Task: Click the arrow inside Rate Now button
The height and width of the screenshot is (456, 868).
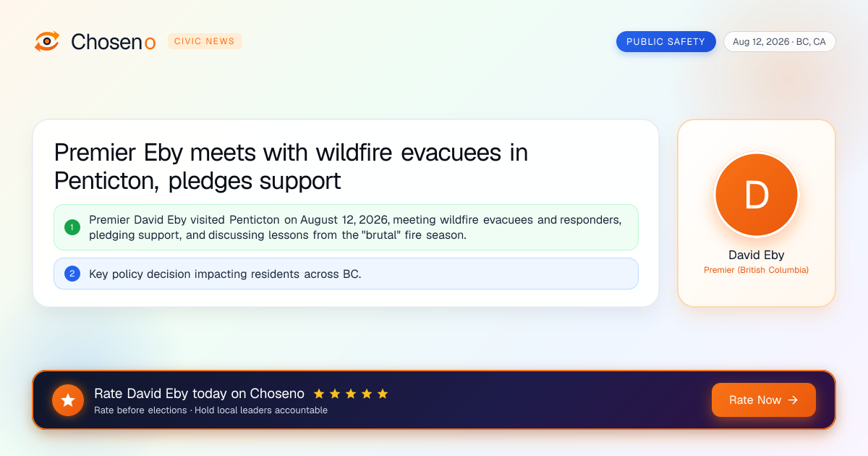Action: [793, 400]
